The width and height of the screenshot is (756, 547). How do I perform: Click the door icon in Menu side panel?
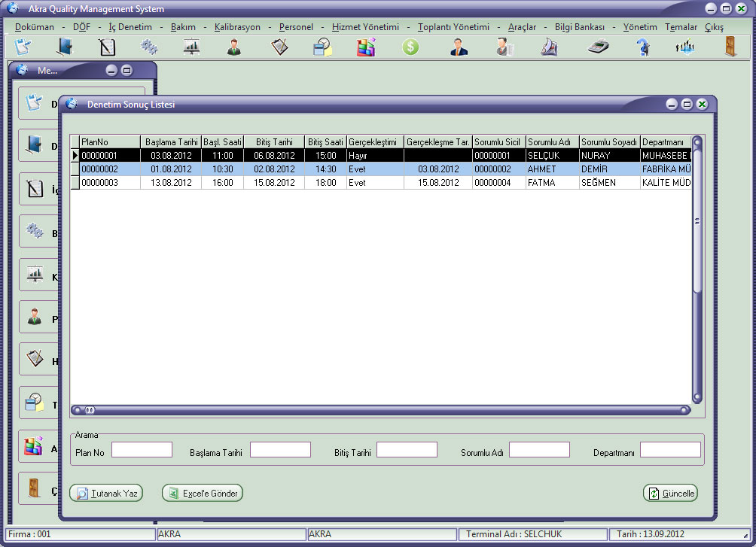[x=34, y=488]
